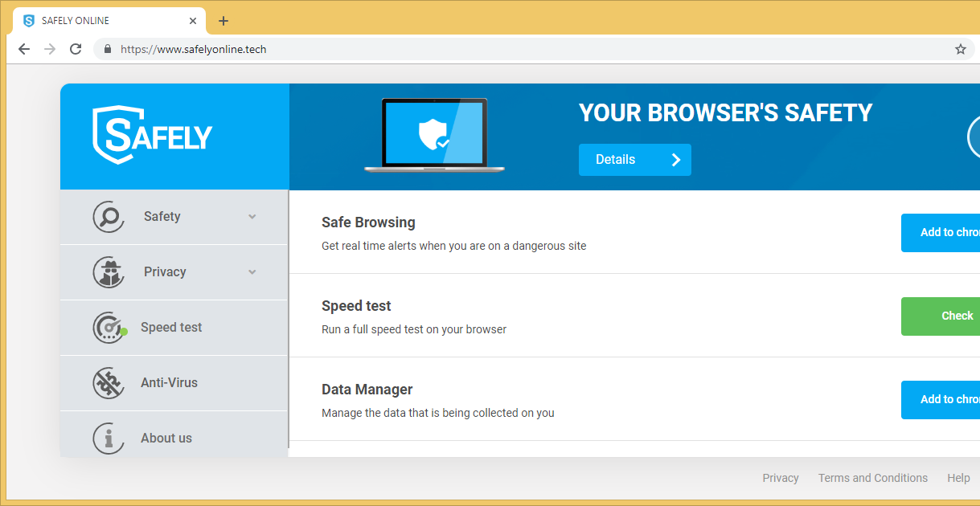
Task: Click the Details button in banner
Action: 634,160
